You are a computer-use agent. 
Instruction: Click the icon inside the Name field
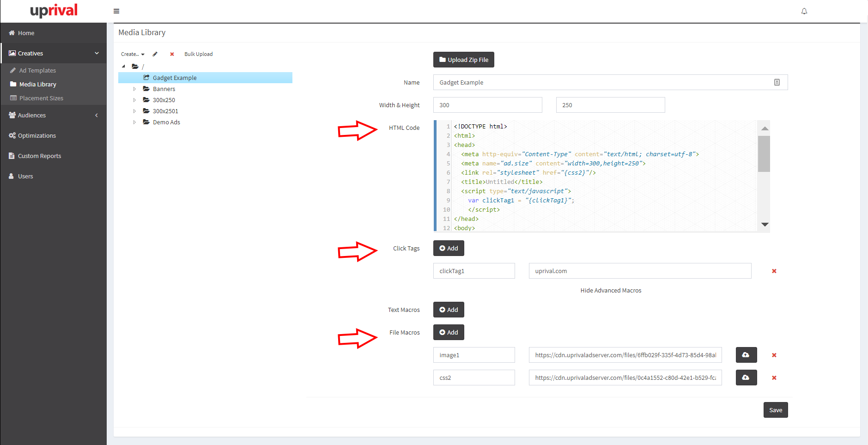click(x=777, y=82)
